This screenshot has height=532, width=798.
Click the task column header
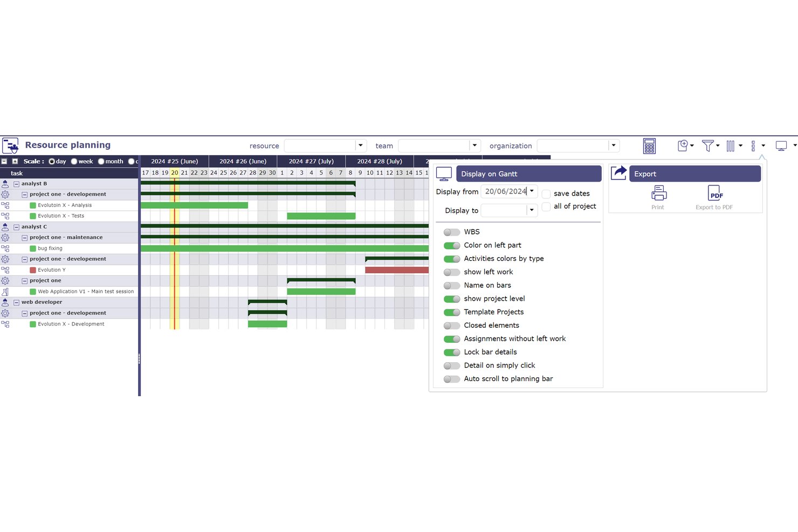69,174
